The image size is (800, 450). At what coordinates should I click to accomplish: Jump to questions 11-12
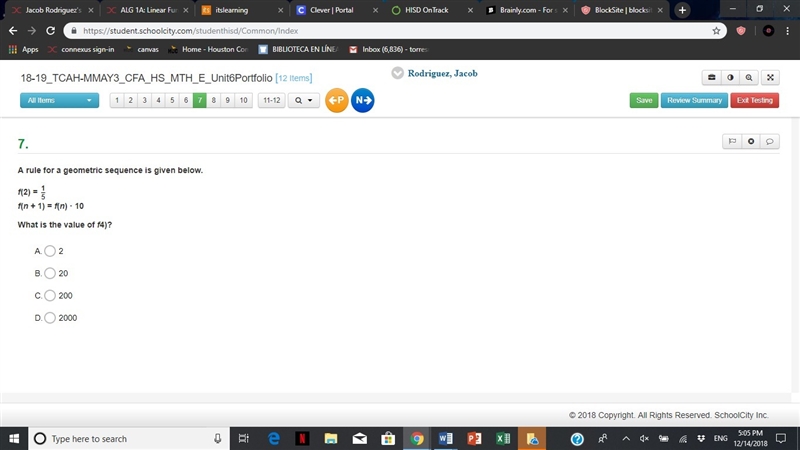(x=271, y=101)
